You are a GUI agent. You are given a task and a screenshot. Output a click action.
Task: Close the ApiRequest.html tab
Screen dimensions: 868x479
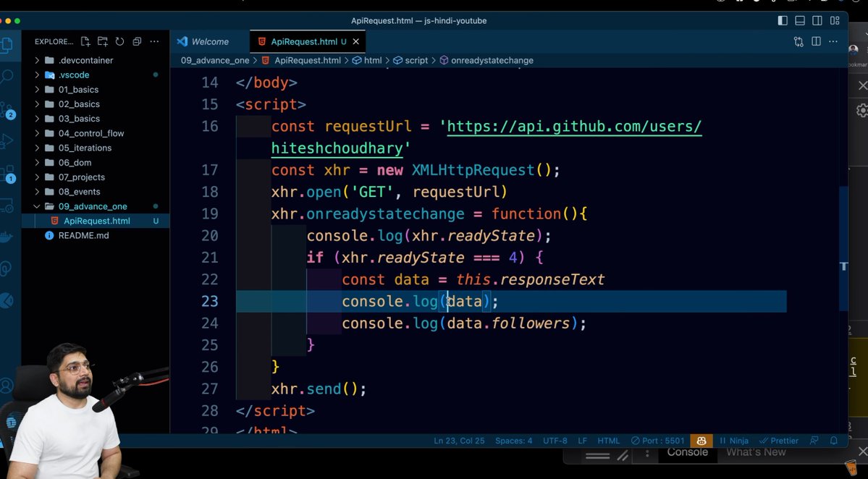pyautogui.click(x=355, y=41)
